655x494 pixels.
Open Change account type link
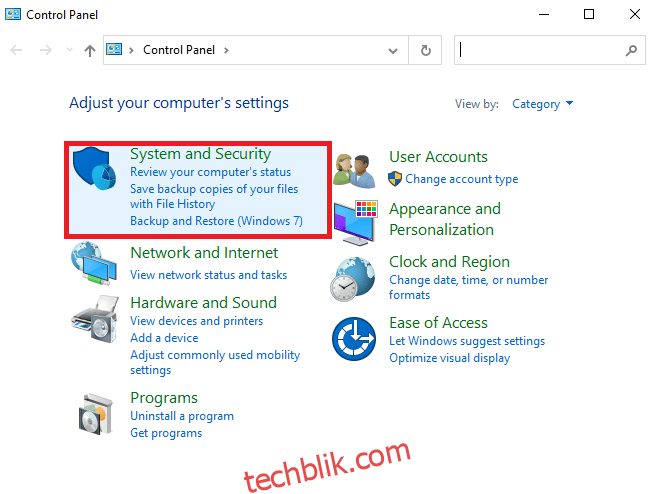tap(462, 179)
